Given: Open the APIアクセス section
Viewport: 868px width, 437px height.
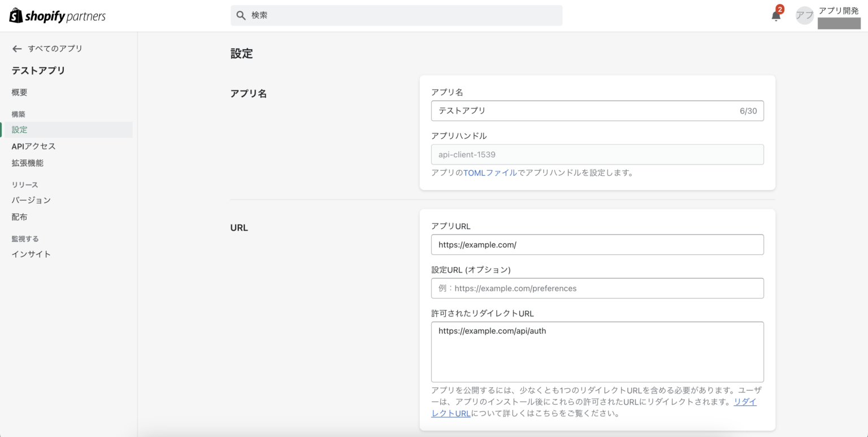Looking at the screenshot, I should pos(33,146).
